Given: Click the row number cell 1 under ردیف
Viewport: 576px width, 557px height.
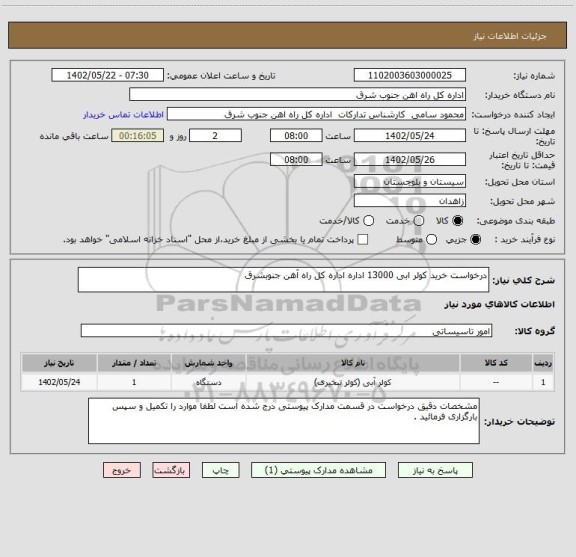Looking at the screenshot, I should coord(543,382).
